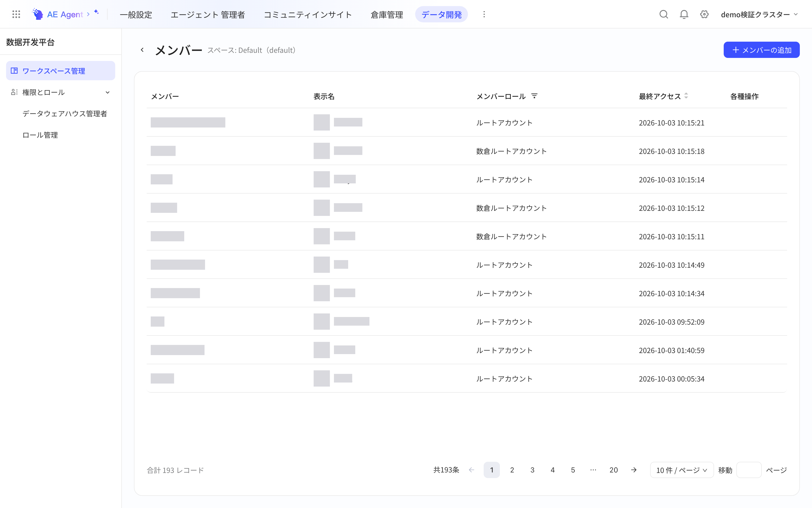Click メンバーの追加 button

761,50
